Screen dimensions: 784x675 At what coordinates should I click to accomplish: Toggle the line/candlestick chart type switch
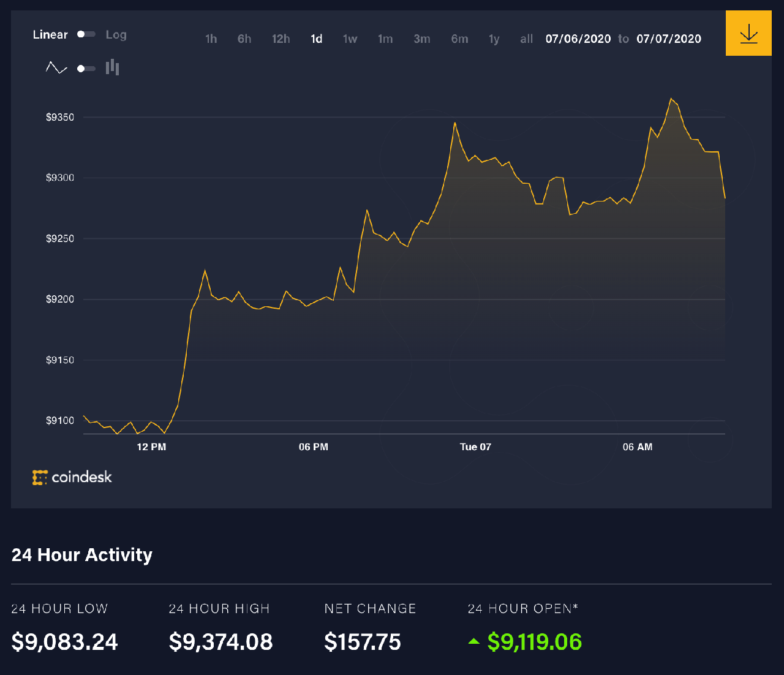(x=86, y=69)
